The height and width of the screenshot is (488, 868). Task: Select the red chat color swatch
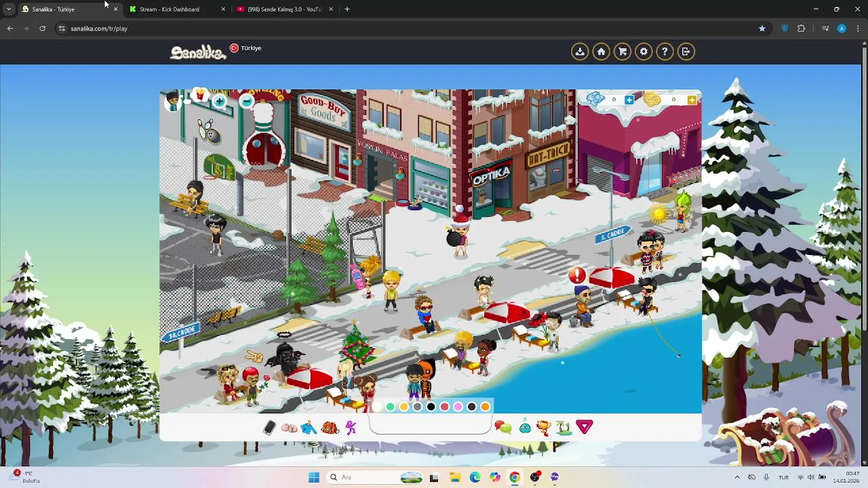[x=445, y=407]
